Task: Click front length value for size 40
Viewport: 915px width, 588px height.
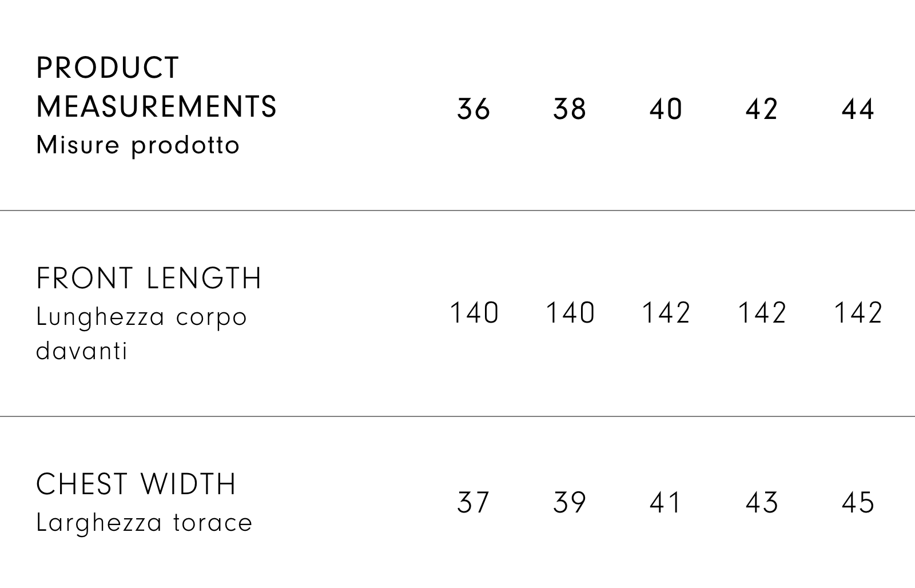Action: point(666,313)
